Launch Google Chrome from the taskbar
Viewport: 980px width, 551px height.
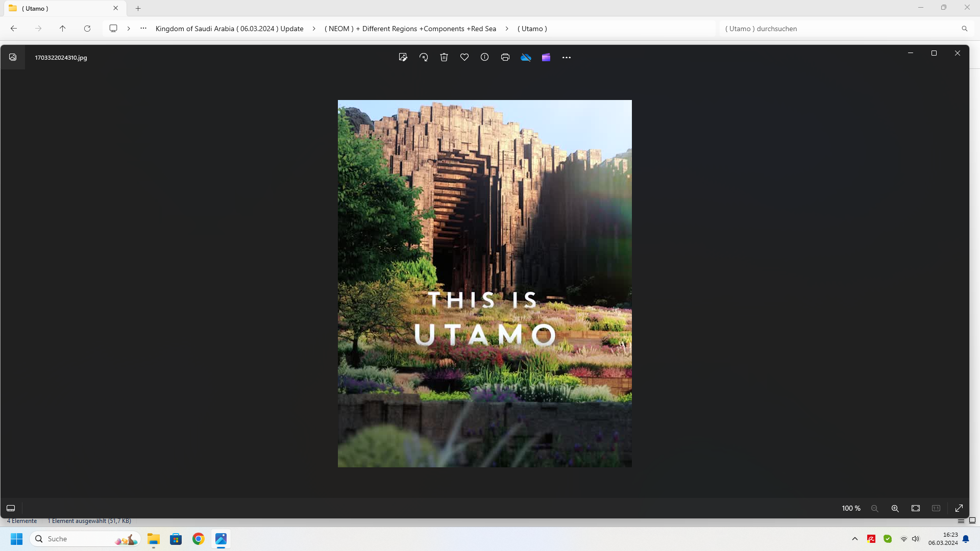(199, 539)
